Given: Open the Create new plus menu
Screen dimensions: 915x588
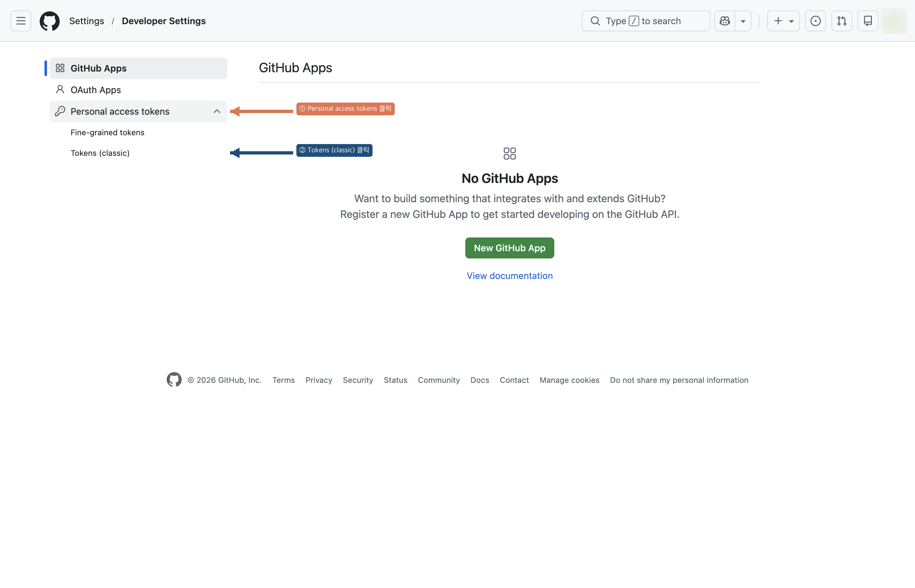Looking at the screenshot, I should pyautogui.click(x=783, y=21).
